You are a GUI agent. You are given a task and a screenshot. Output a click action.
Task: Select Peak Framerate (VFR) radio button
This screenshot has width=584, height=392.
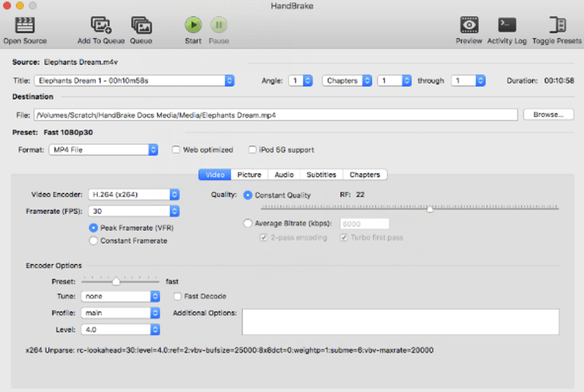(93, 228)
